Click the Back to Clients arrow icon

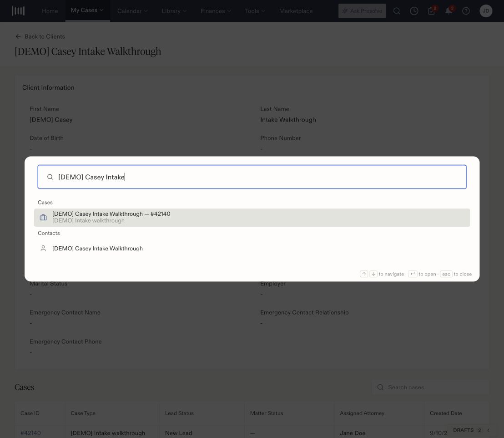[x=18, y=36]
